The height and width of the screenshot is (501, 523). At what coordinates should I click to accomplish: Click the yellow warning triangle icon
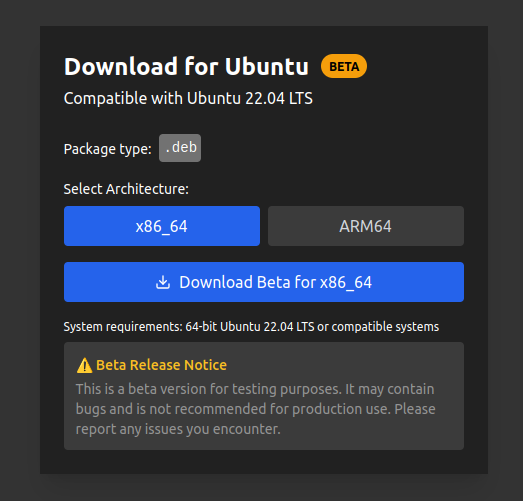(x=84, y=365)
